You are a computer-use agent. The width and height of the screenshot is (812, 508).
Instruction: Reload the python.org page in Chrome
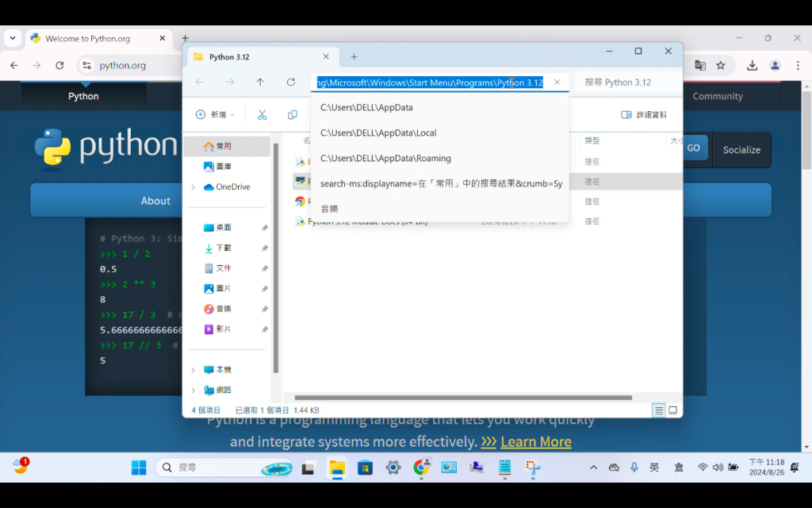pos(59,65)
